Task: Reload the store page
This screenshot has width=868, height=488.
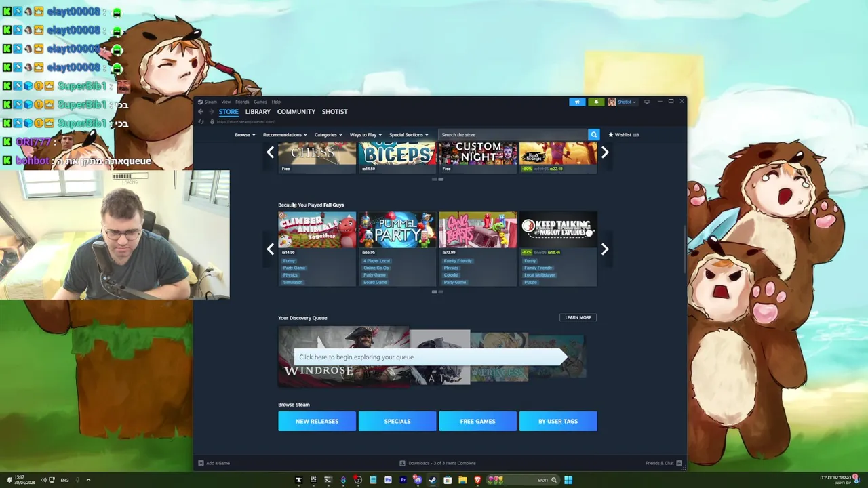Action: click(201, 122)
